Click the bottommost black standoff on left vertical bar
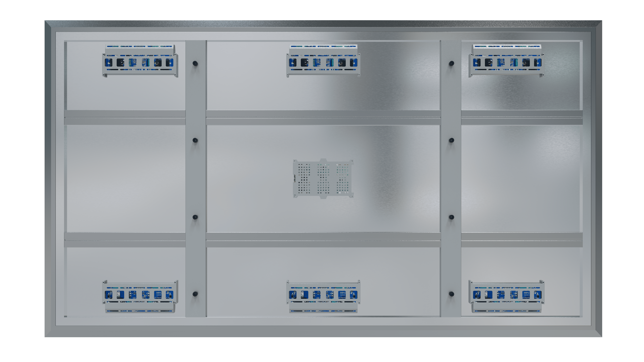The width and height of the screenshot is (644, 362). pos(195,294)
